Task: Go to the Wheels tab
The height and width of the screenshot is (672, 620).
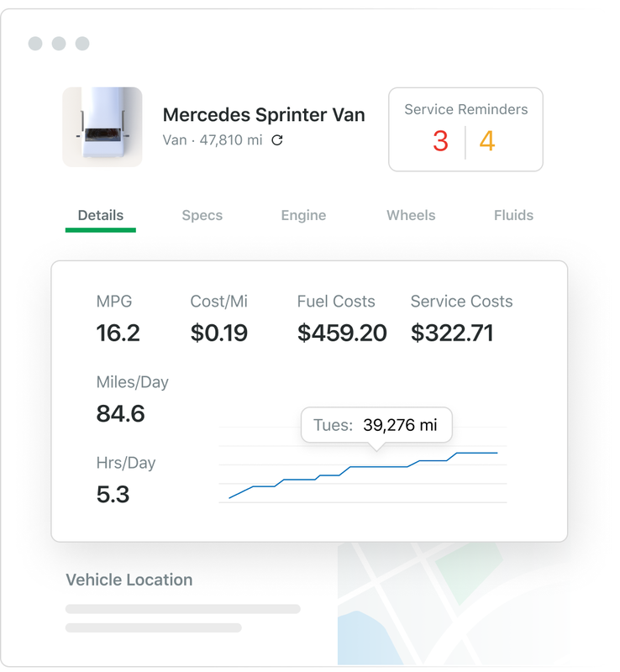Action: (411, 215)
